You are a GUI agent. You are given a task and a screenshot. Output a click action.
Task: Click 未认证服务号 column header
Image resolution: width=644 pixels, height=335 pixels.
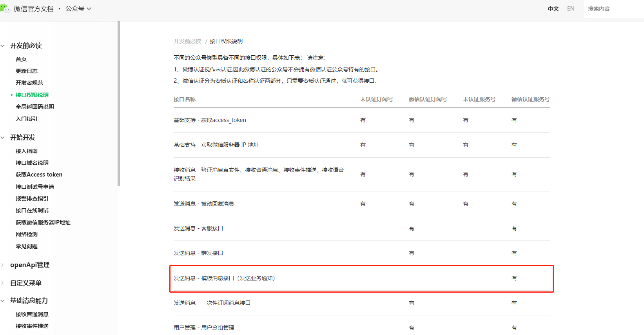tap(479, 99)
